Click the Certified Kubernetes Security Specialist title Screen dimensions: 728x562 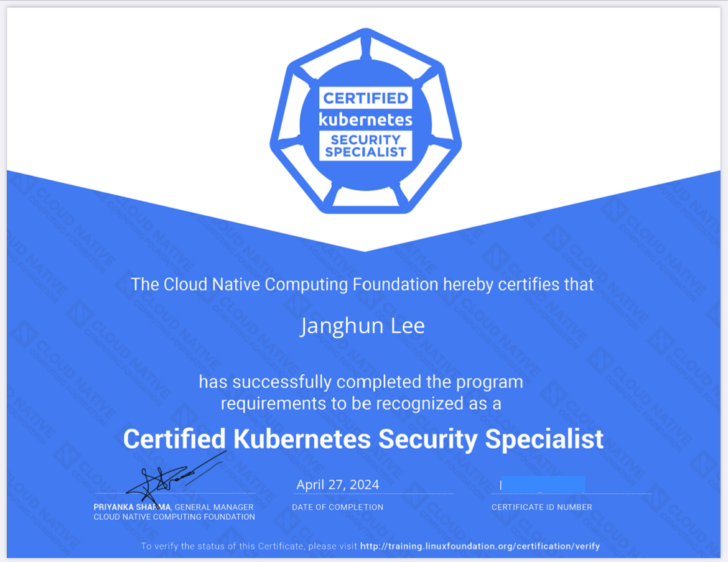pyautogui.click(x=363, y=439)
